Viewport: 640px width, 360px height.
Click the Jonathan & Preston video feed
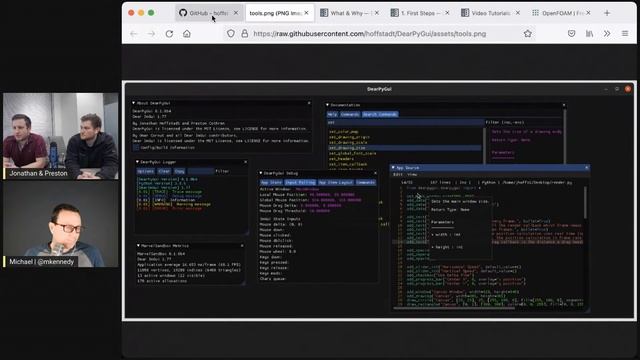click(x=60, y=136)
